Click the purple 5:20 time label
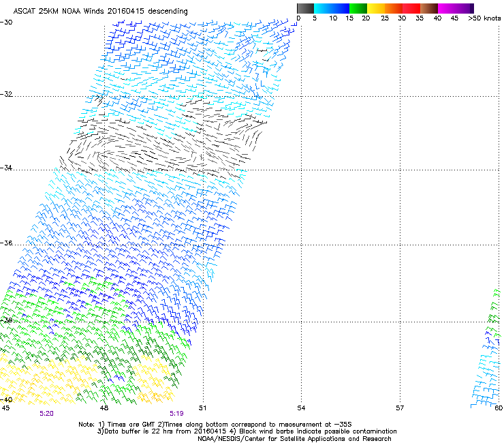Screen dimensions: 504x443 tap(46, 414)
